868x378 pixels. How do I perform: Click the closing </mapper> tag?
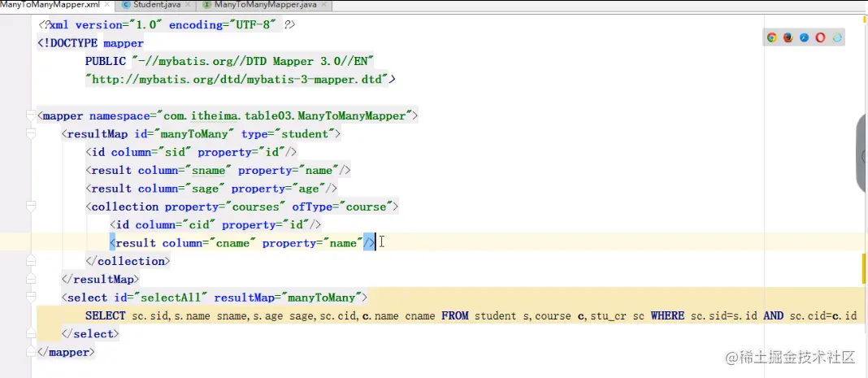(67, 352)
